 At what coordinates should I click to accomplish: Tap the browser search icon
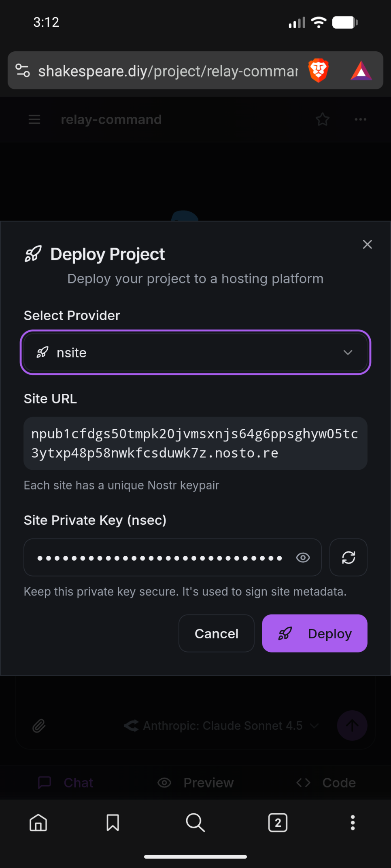tap(195, 822)
